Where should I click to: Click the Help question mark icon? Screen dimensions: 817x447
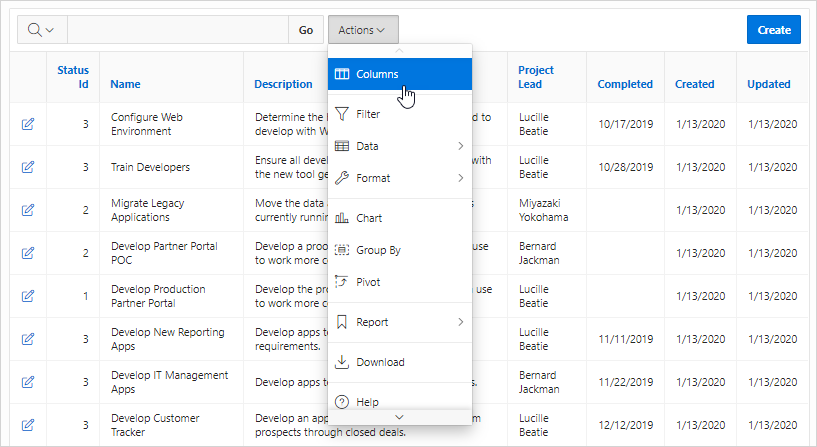342,402
